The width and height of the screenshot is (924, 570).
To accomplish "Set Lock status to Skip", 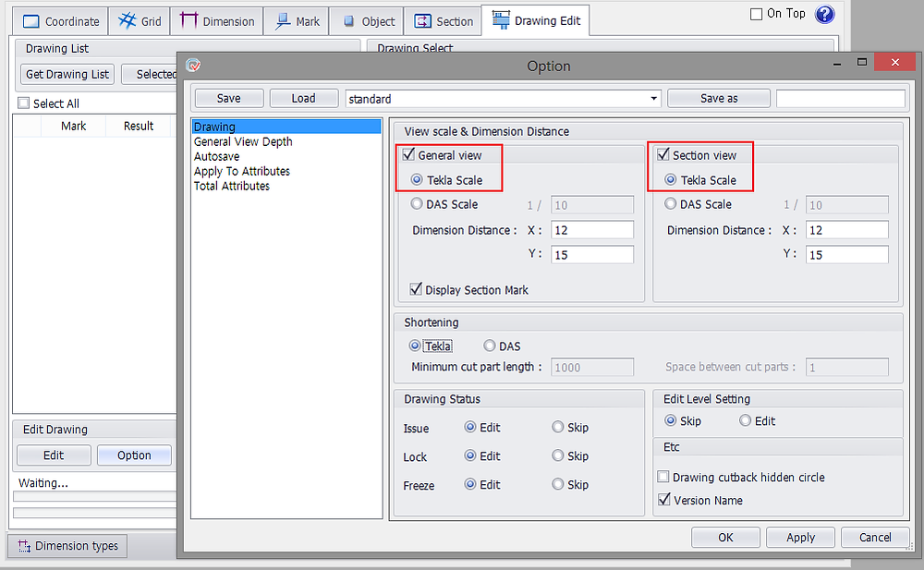I will [x=557, y=455].
